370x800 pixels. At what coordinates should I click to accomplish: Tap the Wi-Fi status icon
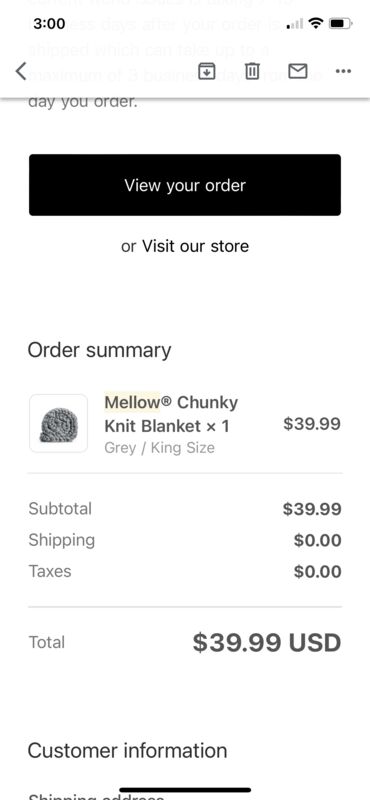tap(316, 23)
